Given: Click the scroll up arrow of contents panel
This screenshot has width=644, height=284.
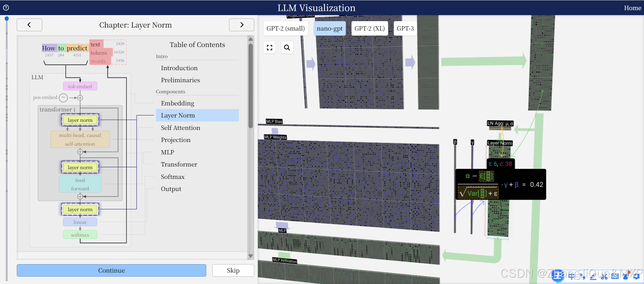Looking at the screenshot, I should pos(251,39).
